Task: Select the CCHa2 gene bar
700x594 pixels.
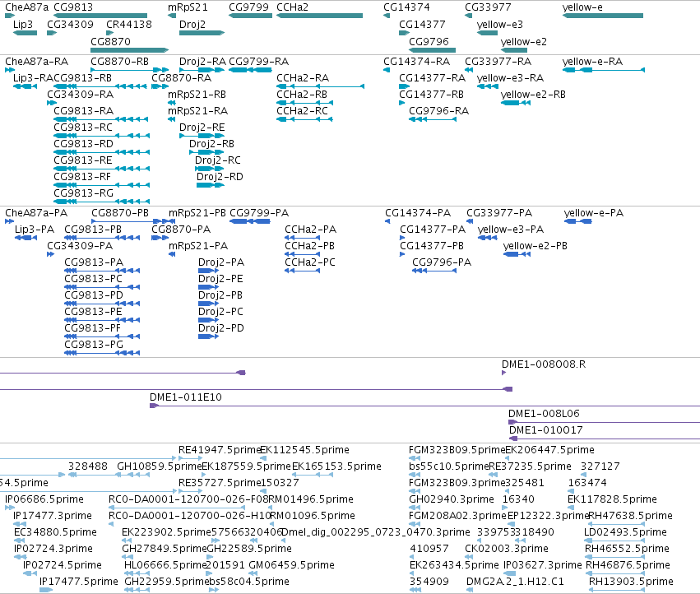Action: point(320,16)
